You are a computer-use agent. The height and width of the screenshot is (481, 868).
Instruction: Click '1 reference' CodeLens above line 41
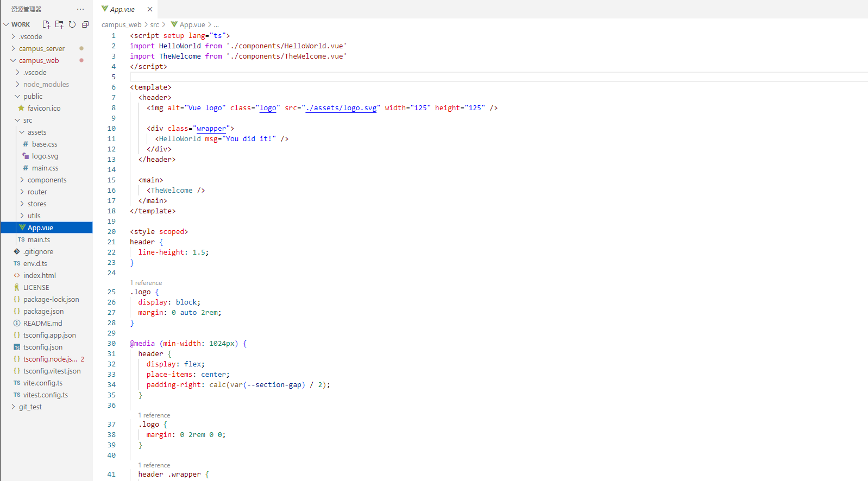pos(154,465)
